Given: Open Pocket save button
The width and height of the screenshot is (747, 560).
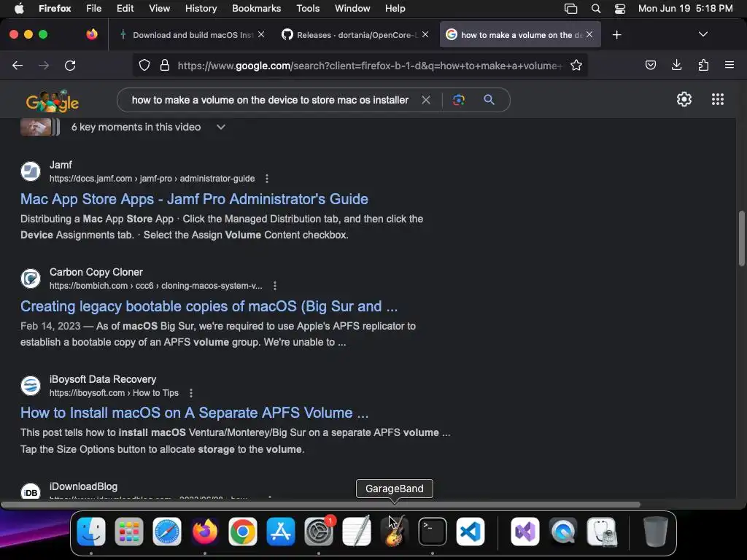Looking at the screenshot, I should [x=651, y=65].
